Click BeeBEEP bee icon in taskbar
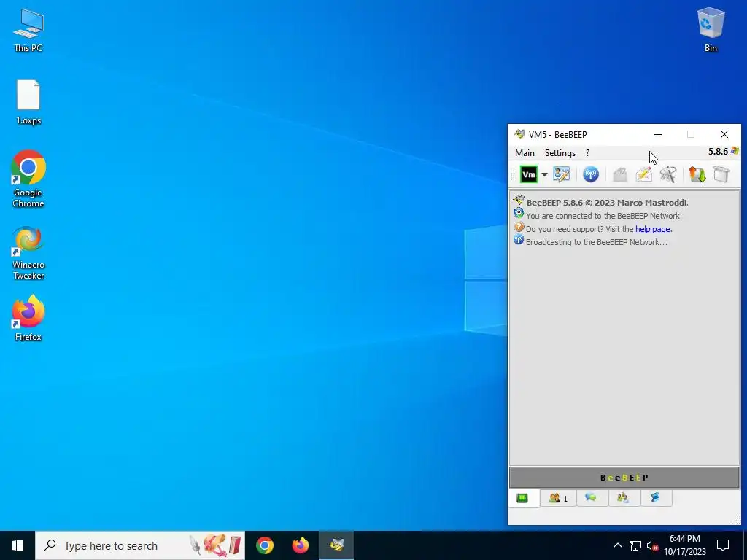Screen dimensions: 747x560 (x=336, y=545)
